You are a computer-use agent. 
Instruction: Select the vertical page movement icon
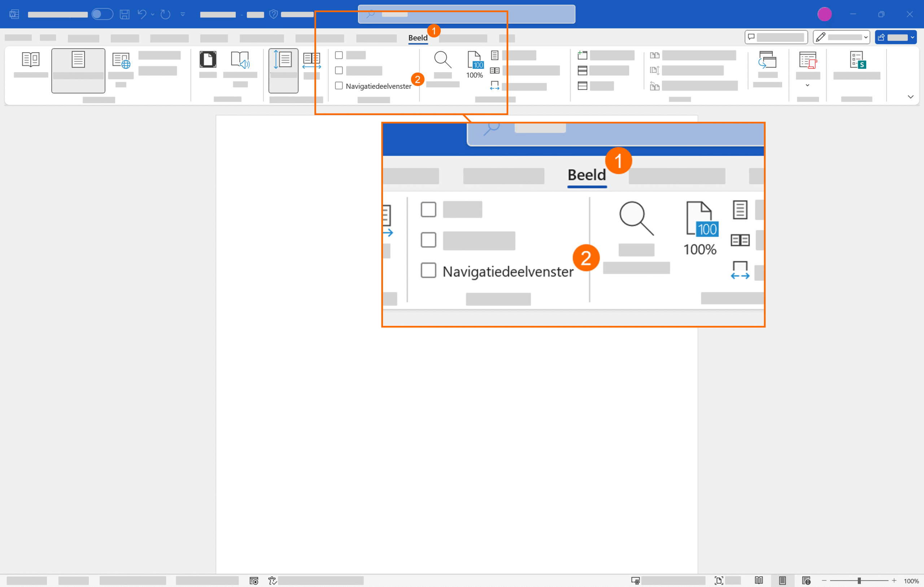283,59
